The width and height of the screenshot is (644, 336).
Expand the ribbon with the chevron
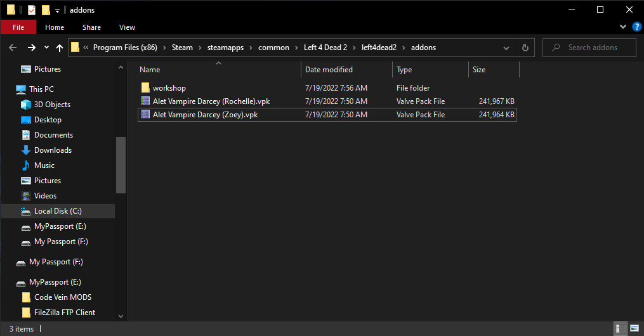(x=623, y=27)
